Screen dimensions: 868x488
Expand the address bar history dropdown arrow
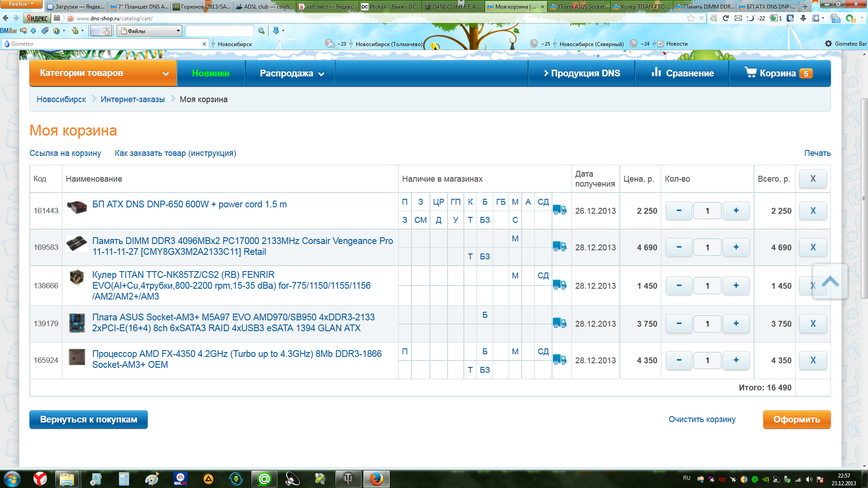point(701,18)
